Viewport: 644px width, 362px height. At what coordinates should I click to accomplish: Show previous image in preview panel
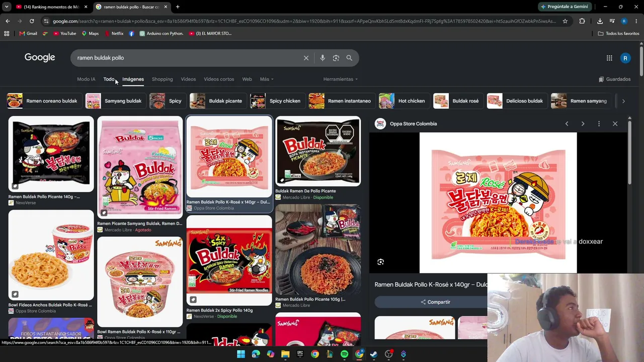click(x=567, y=124)
